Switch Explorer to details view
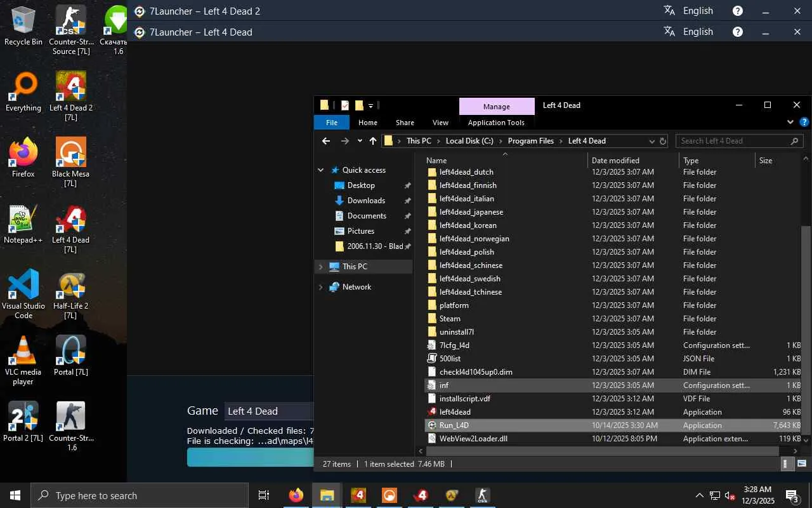Viewport: 812px width, 508px height. [x=787, y=464]
